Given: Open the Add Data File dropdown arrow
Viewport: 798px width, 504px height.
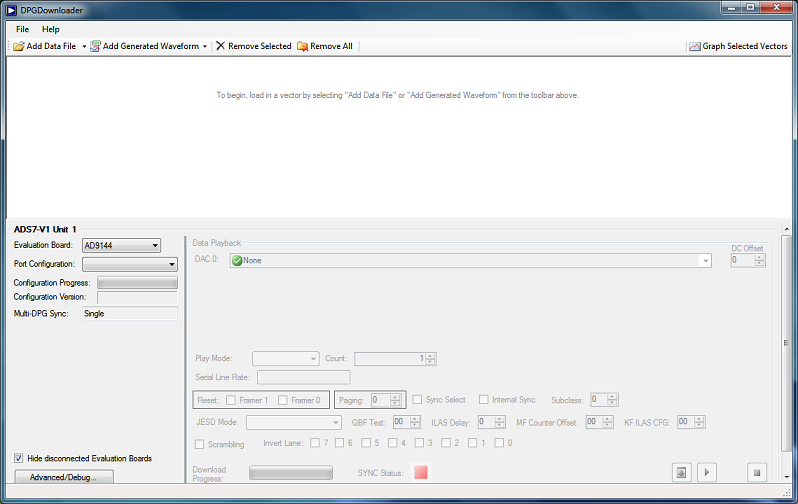Looking at the screenshot, I should [x=84, y=46].
